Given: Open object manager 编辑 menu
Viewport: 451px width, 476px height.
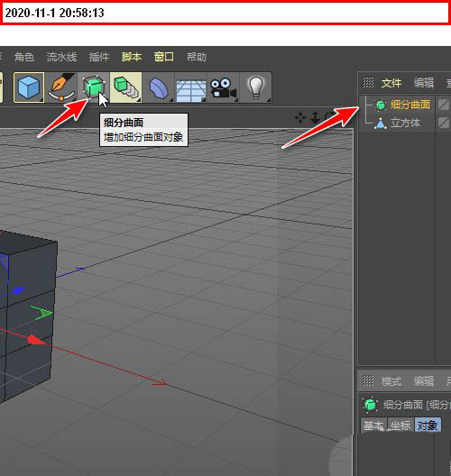Looking at the screenshot, I should (424, 83).
